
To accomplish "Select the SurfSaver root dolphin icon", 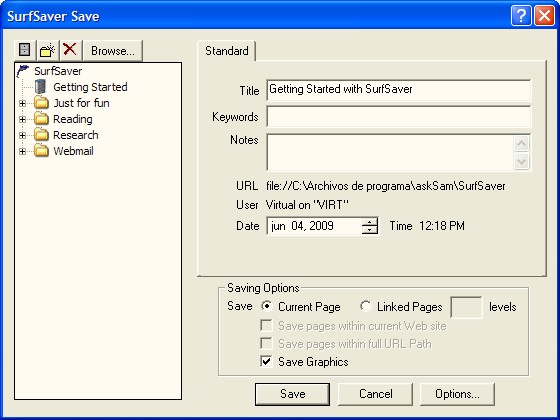I will pyautogui.click(x=23, y=71).
